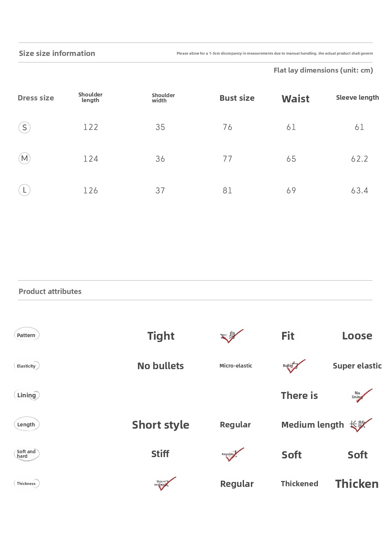Click the Stiff option text

click(160, 454)
